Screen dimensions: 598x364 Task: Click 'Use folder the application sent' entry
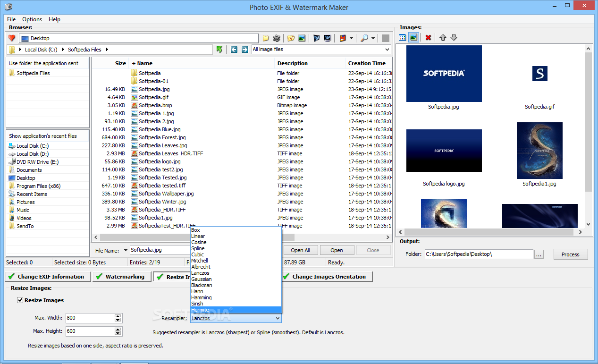click(x=43, y=63)
